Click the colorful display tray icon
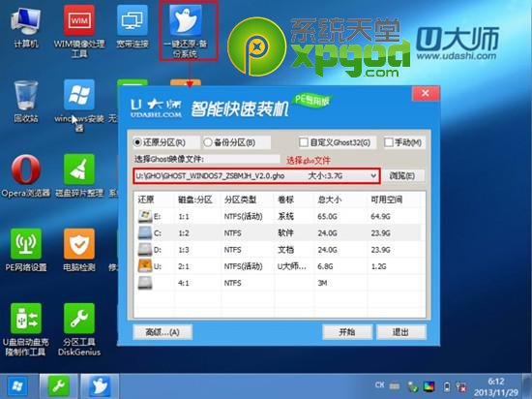 coord(429,386)
